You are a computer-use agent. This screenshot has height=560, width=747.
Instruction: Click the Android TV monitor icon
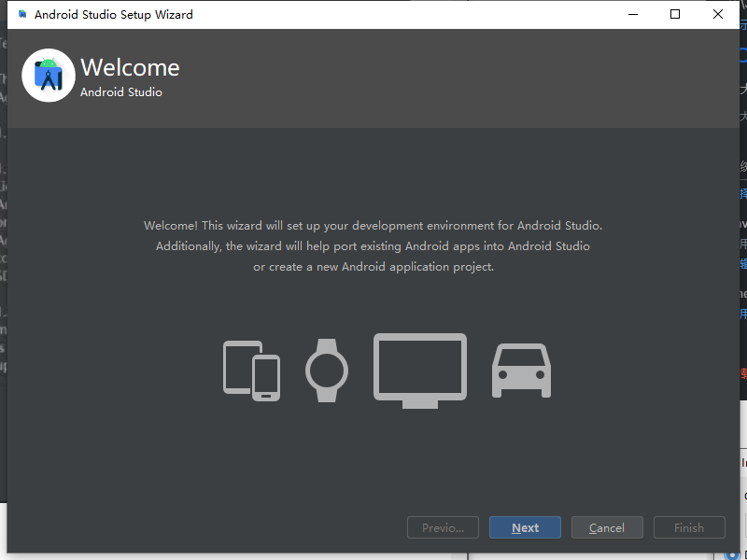click(x=420, y=371)
